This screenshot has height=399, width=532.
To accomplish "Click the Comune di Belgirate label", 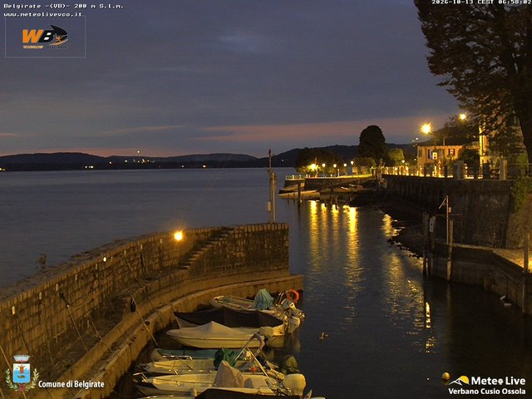I will point(71,384).
